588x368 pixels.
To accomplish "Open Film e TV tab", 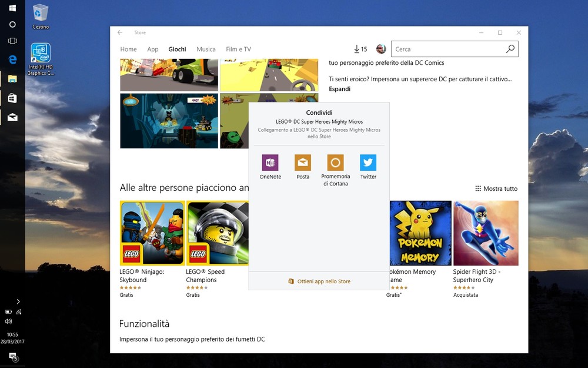I will click(x=238, y=49).
